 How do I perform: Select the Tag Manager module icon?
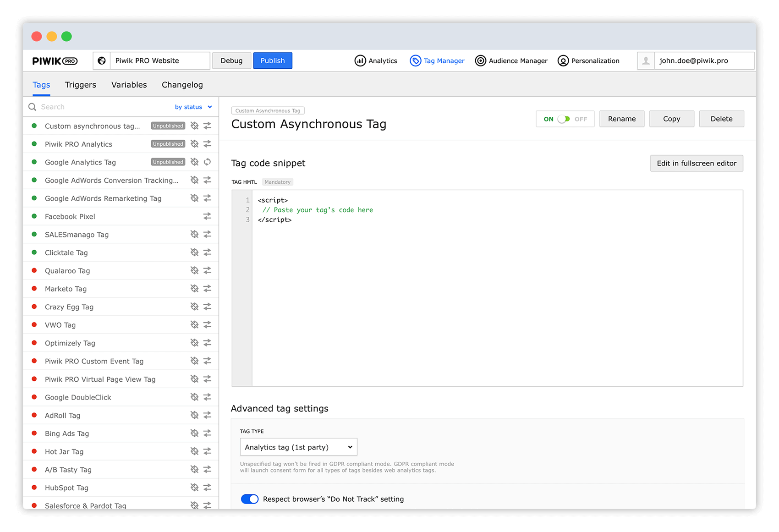[415, 60]
